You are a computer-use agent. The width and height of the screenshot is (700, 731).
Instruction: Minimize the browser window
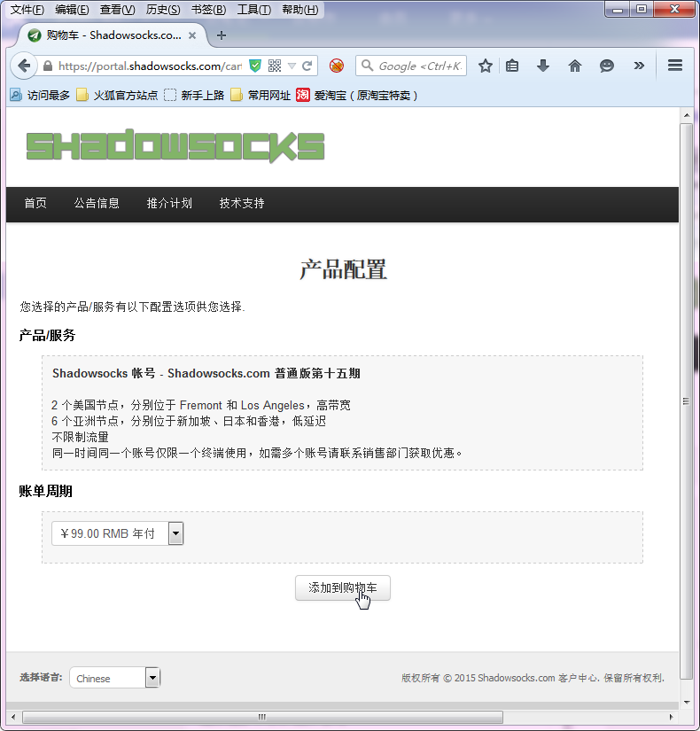pos(618,9)
